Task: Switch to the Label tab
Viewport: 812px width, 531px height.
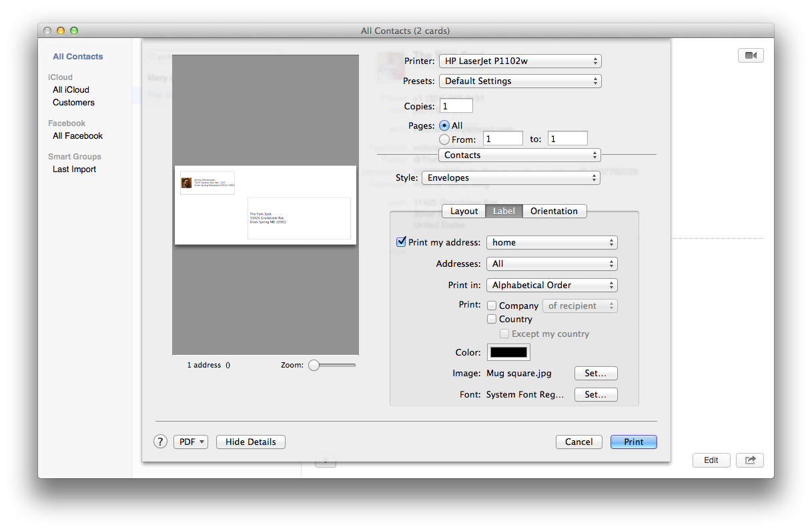Action: pyautogui.click(x=504, y=211)
